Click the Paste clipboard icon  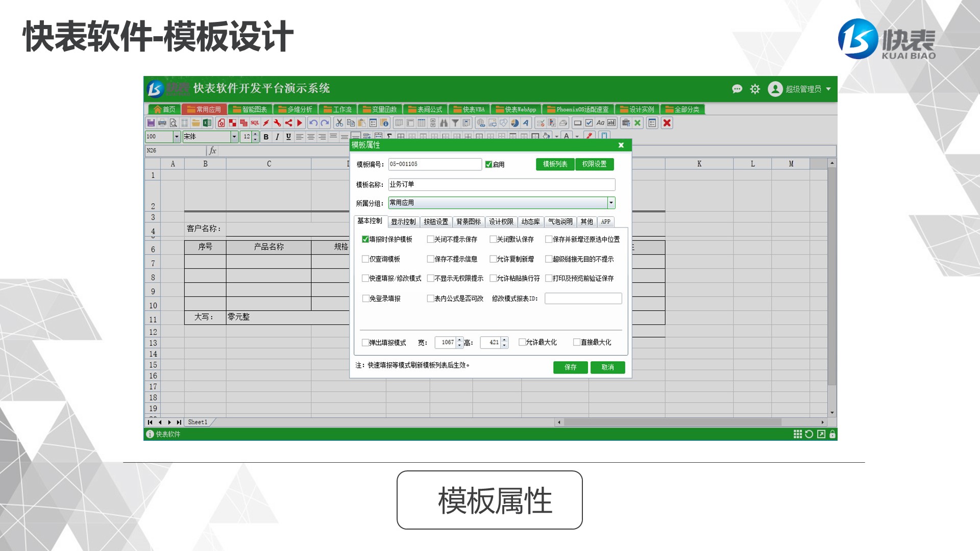point(362,123)
